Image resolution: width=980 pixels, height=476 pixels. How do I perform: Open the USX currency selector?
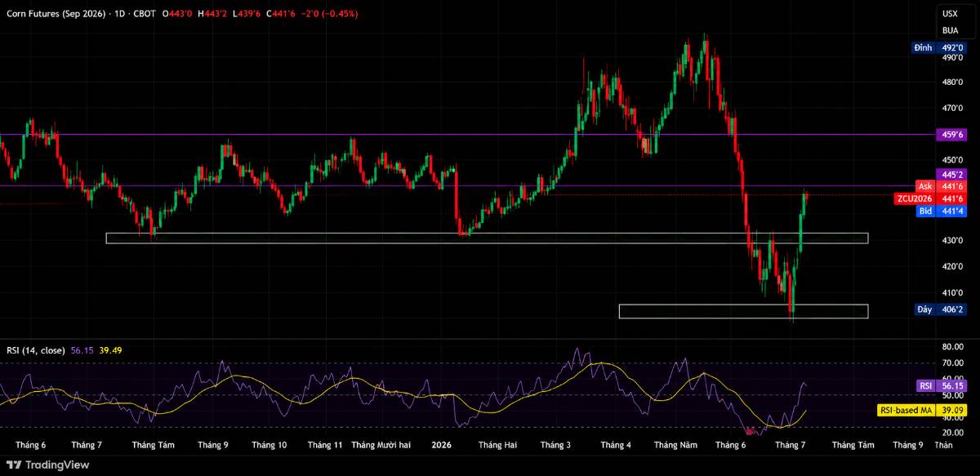coord(951,14)
